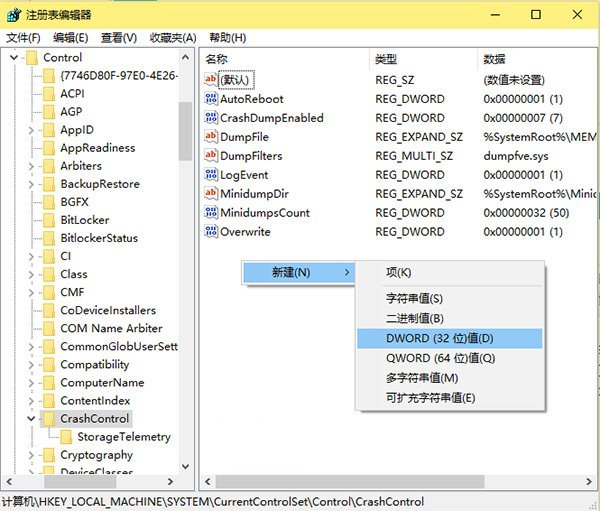Collapse the Control tree node
Viewport: 600px width, 511px height.
click(x=14, y=58)
